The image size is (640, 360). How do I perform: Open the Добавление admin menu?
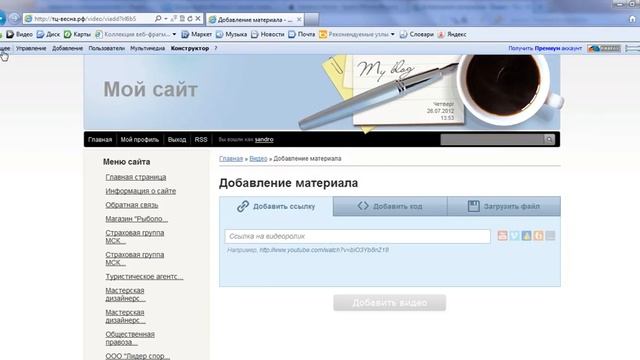point(67,48)
